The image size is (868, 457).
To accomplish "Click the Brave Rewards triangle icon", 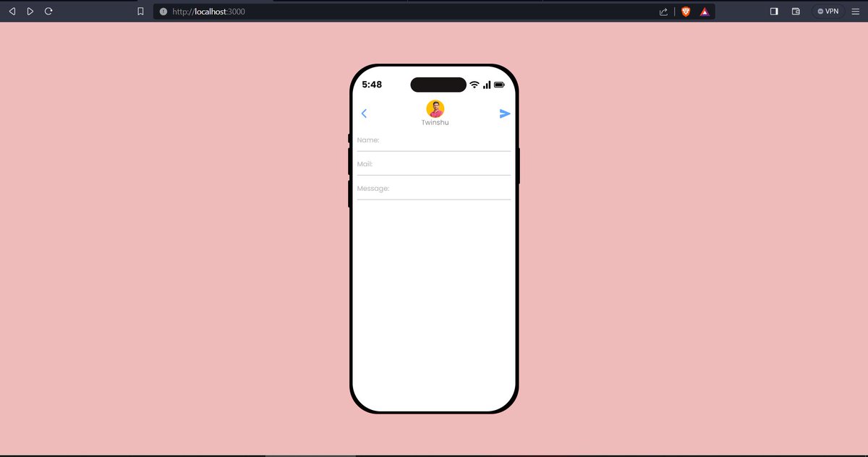I will [705, 11].
